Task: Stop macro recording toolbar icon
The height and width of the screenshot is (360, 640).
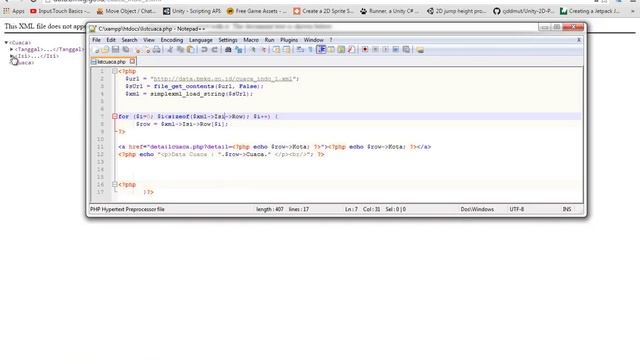Action: pyautogui.click(x=375, y=50)
